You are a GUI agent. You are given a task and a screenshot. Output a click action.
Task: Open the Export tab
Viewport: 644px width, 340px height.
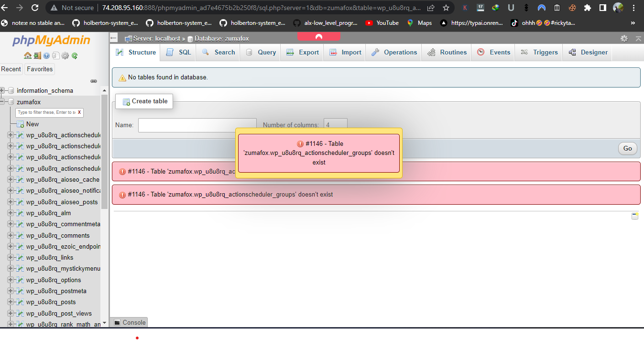click(x=303, y=52)
